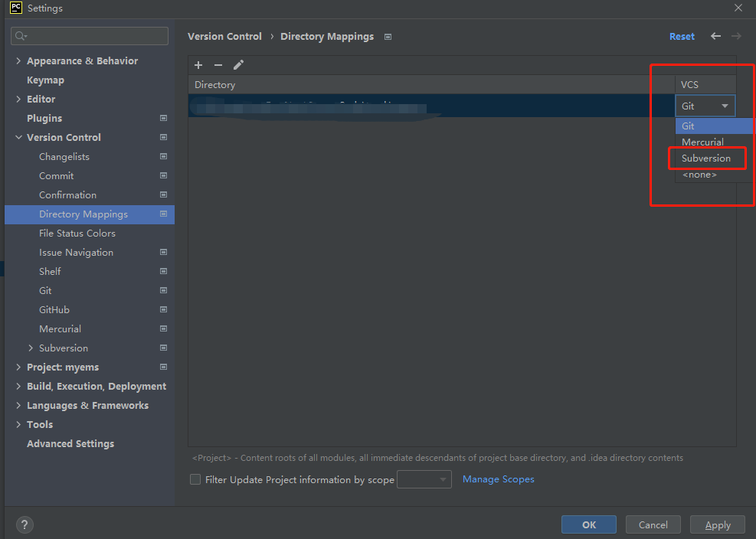Click the project-level icon beside Issue Navigation
The width and height of the screenshot is (756, 539).
(x=163, y=252)
